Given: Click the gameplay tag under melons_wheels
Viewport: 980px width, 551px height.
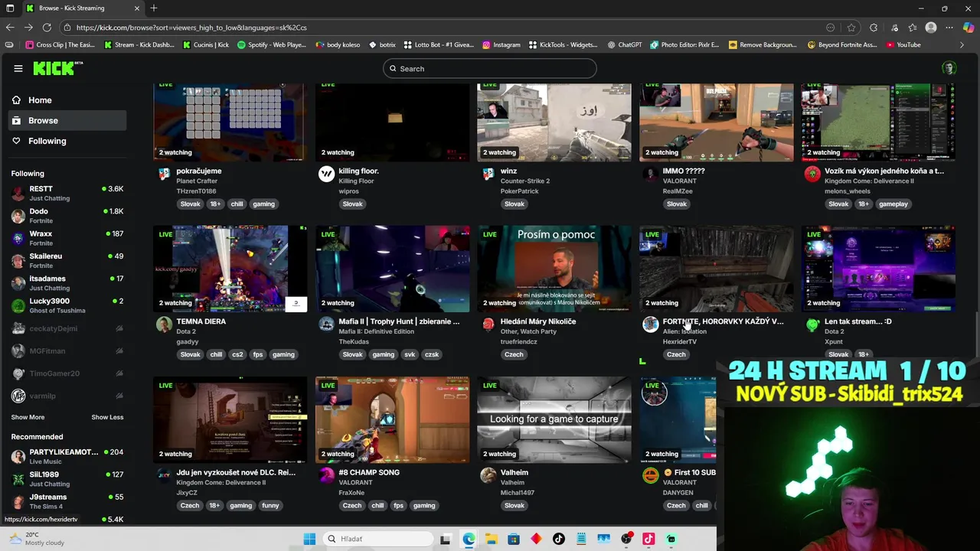Looking at the screenshot, I should (893, 204).
